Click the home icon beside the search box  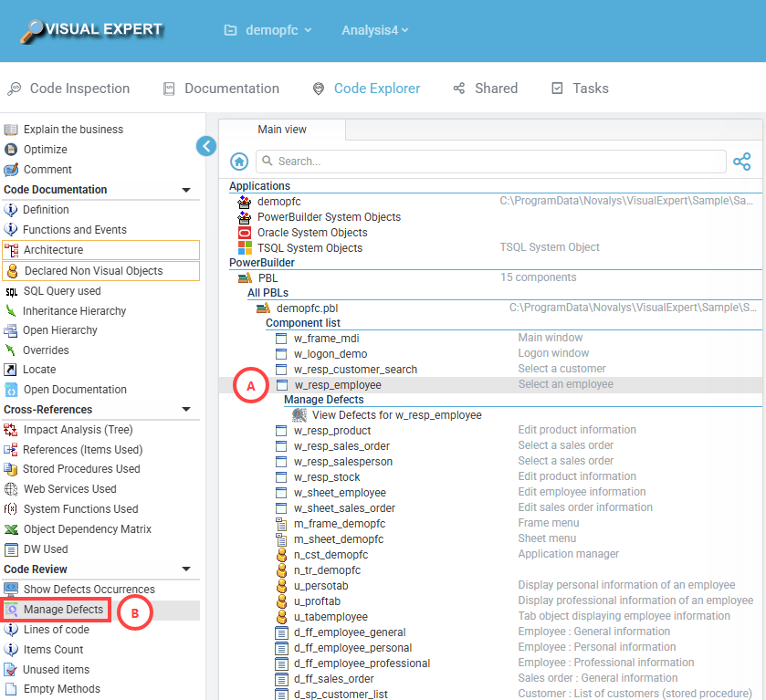click(x=239, y=162)
